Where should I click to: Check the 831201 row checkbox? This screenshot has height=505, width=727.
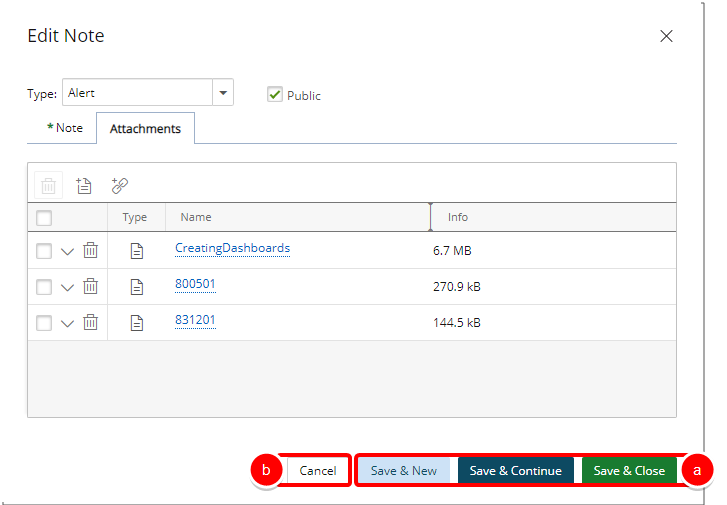(x=44, y=323)
